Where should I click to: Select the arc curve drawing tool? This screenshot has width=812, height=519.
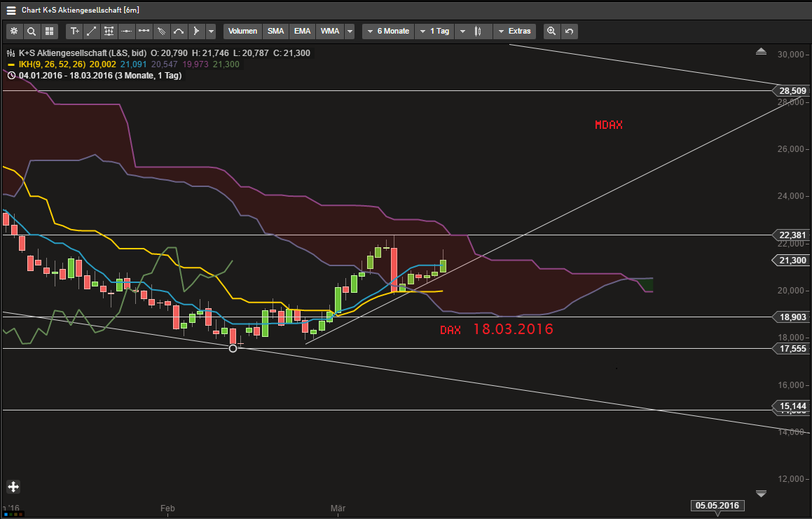(179, 31)
